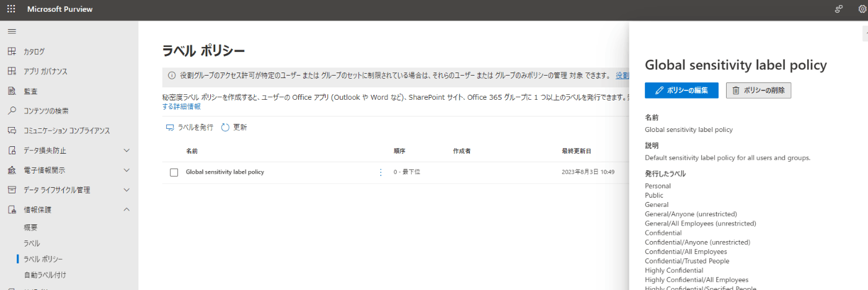Expand the データ ライフサイクル管理 section
868x290 pixels.
[x=126, y=190]
